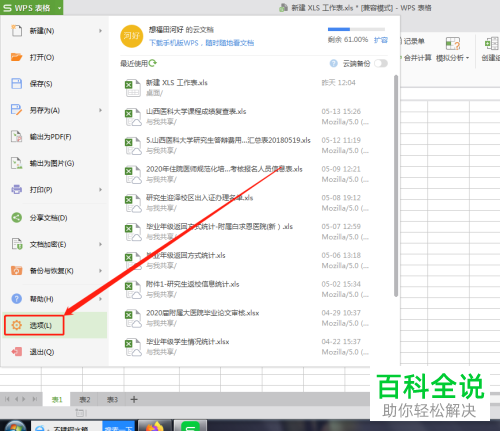
Task: Click the 合并计算 consolidate button
Action: [x=418, y=58]
